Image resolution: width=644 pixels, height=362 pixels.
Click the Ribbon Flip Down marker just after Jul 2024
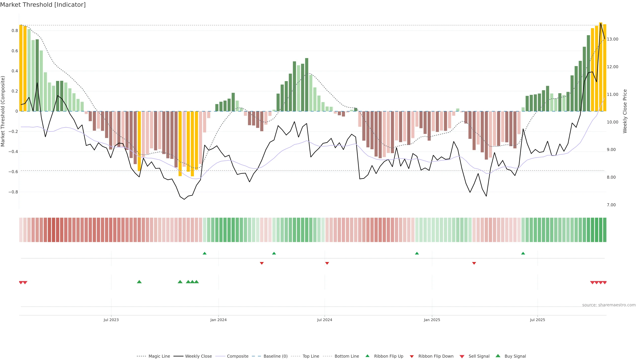327,263
